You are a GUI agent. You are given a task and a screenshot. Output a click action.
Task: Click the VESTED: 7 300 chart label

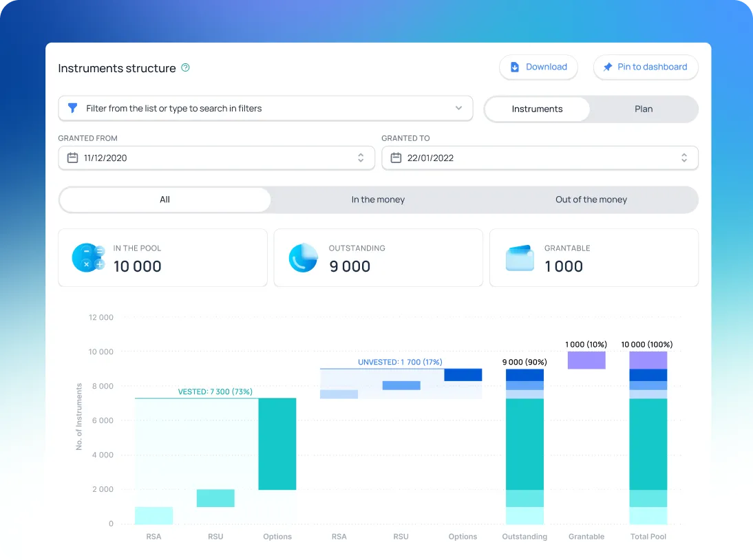coord(215,391)
